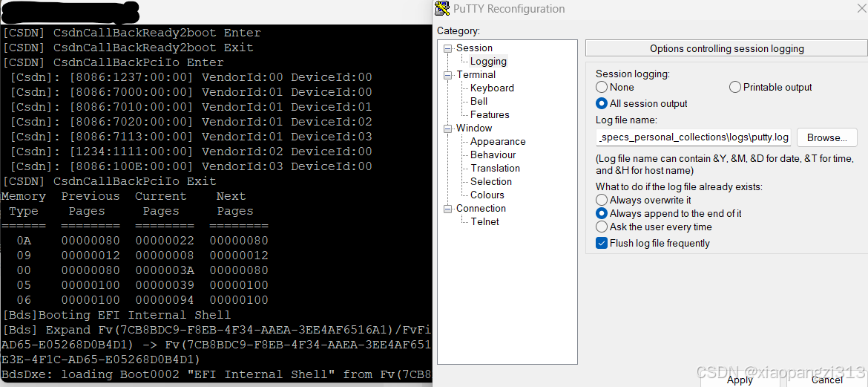Open the Appearance settings category
Image resolution: width=868 pixels, height=387 pixels.
click(x=498, y=141)
